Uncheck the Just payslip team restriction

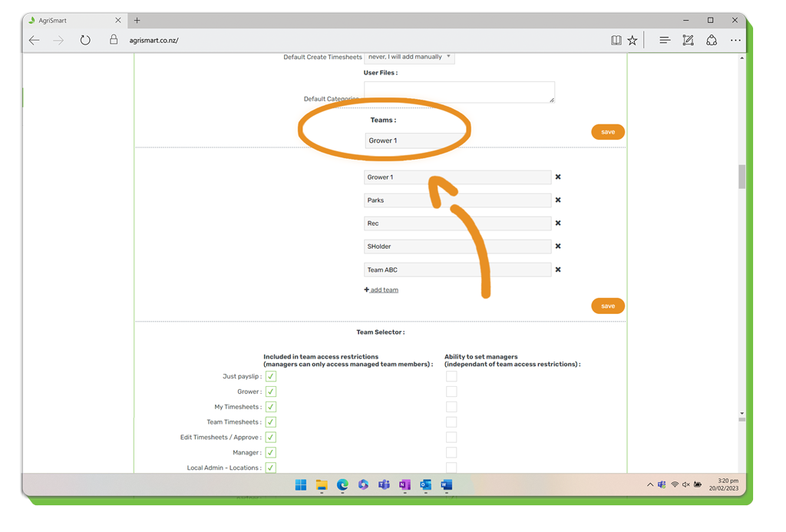click(x=271, y=377)
